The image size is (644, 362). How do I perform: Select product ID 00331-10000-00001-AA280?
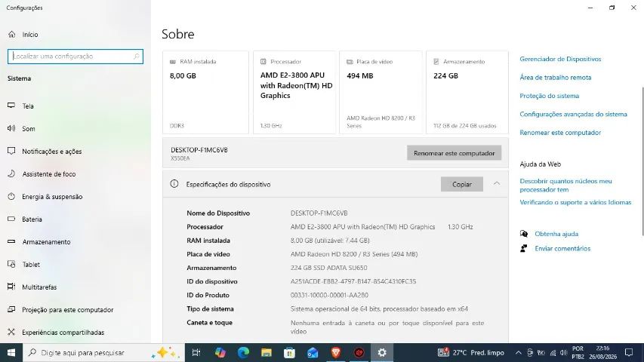coord(329,295)
